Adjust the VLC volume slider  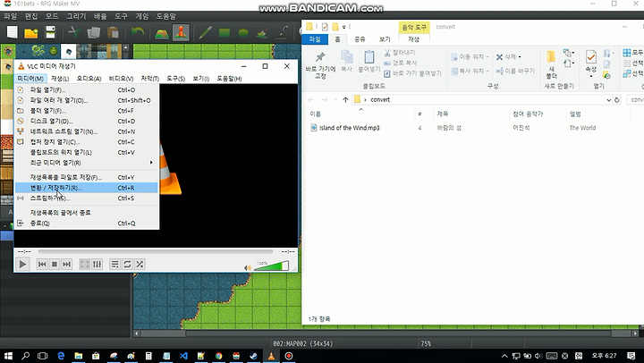click(271, 266)
